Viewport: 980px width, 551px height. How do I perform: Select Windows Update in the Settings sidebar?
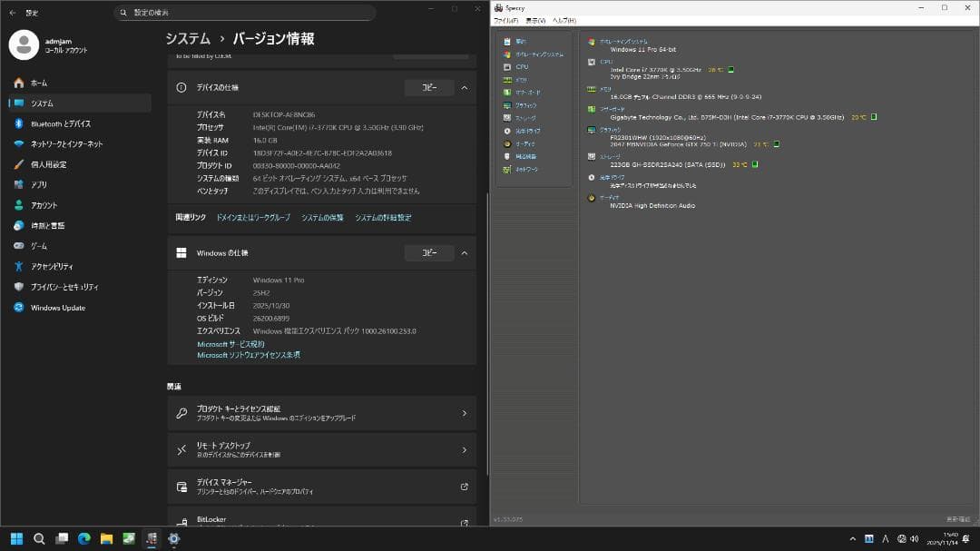pos(55,307)
